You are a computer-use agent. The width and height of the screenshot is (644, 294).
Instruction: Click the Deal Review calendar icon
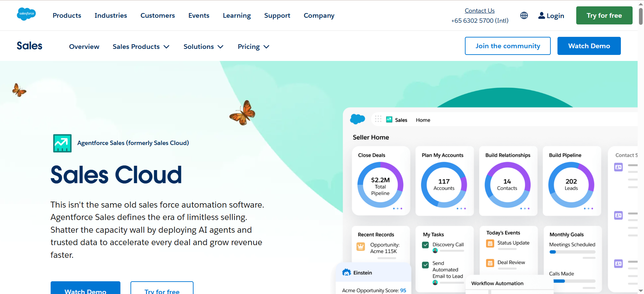(490, 263)
